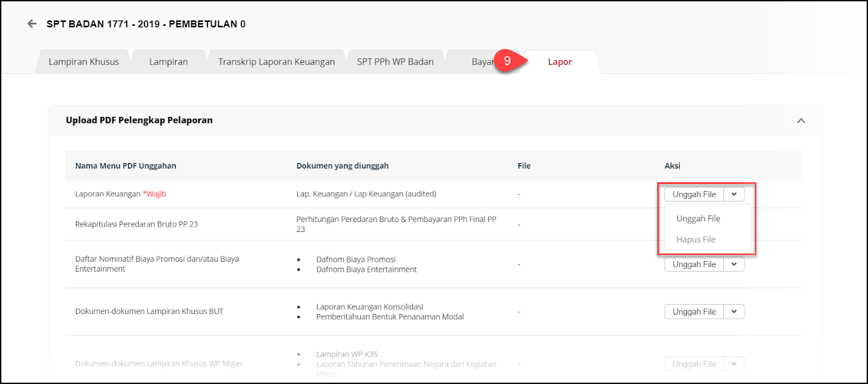The image size is (868, 384).
Task: Select the SPT PPh WP Badan tab
Action: coord(395,61)
